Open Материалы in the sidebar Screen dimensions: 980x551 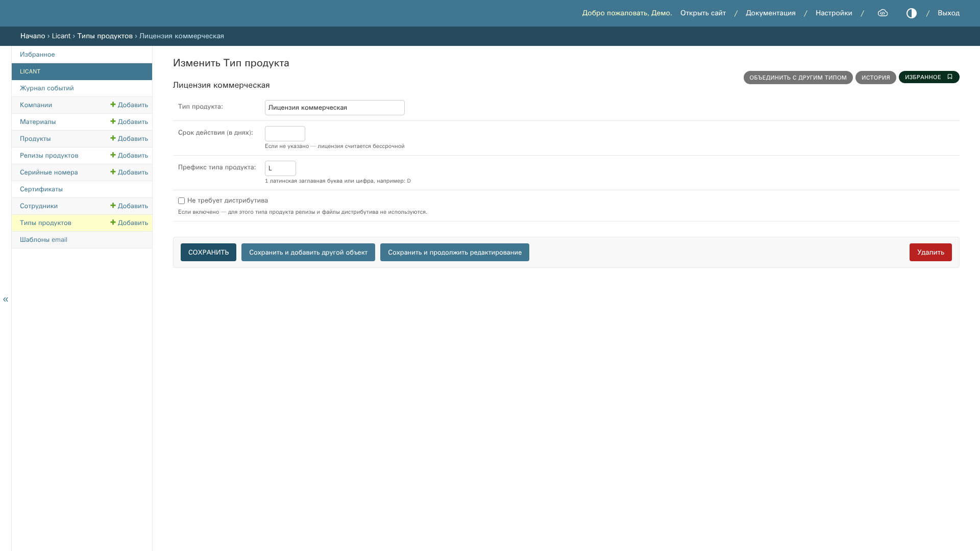click(x=38, y=122)
